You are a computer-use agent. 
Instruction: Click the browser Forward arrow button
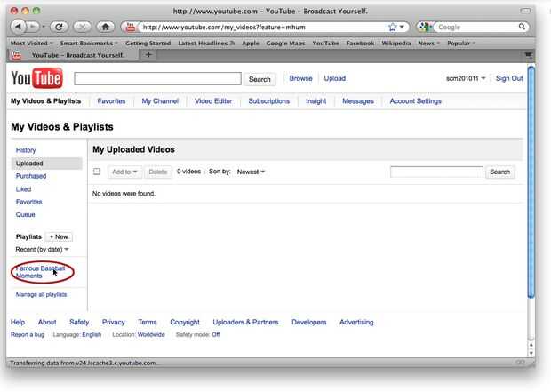33,27
